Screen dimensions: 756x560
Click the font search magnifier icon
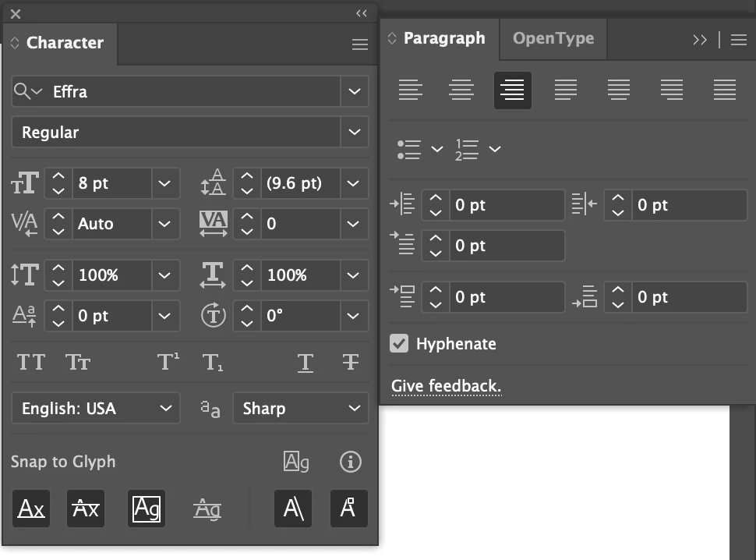(27, 90)
